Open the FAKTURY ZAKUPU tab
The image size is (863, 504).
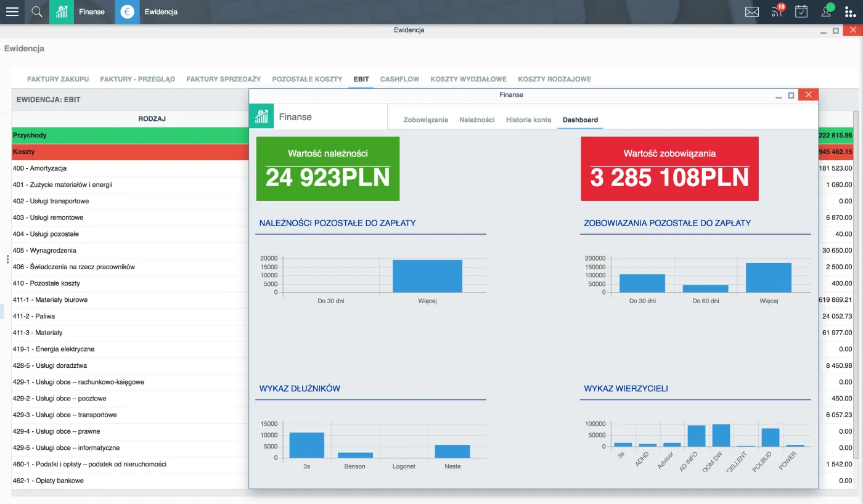tap(58, 79)
